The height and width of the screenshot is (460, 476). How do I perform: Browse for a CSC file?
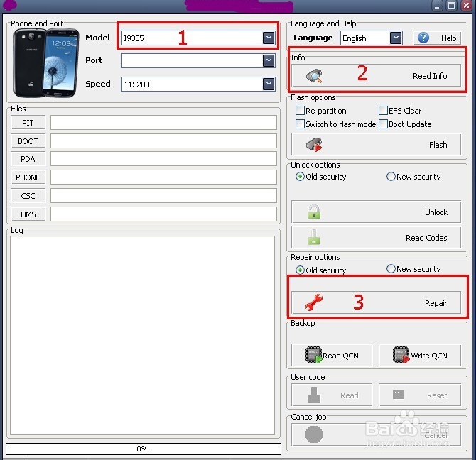28,196
